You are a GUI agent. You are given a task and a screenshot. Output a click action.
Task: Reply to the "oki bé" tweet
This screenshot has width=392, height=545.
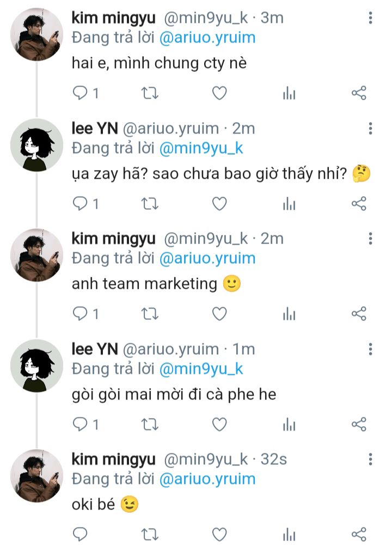click(81, 534)
